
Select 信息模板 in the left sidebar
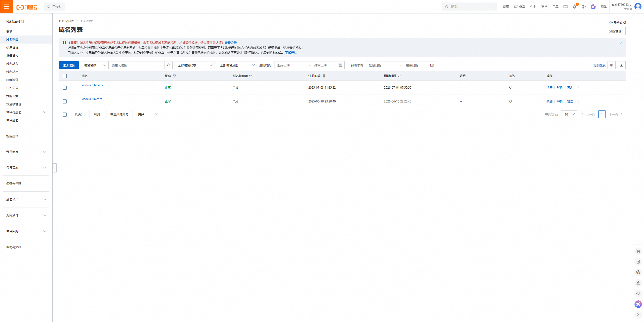pyautogui.click(x=12, y=48)
